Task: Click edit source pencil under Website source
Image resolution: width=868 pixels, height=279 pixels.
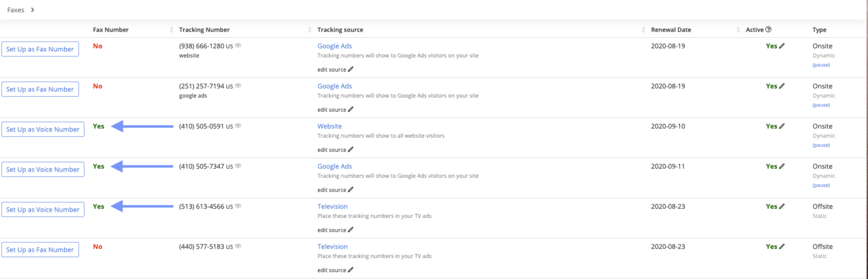Action: [x=350, y=150]
